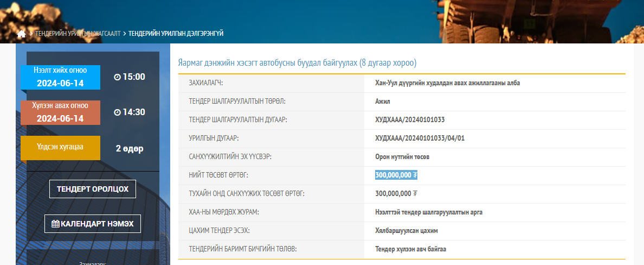Open ТЕНДЕРИЙН УРИЛГЫН ЖАГСААЛТ breadcrumb link
Viewport: 644px width, 265px height.
(78, 34)
